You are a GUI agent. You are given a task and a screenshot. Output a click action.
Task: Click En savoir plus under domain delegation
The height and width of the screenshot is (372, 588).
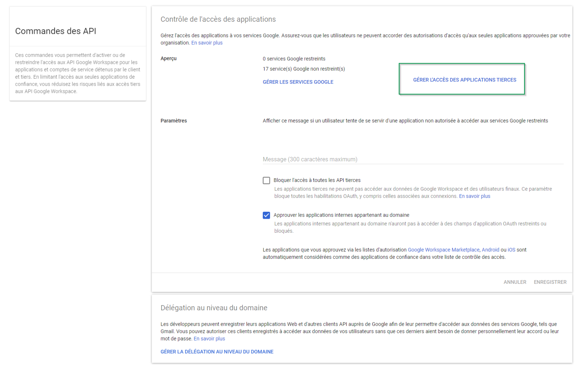(x=209, y=339)
